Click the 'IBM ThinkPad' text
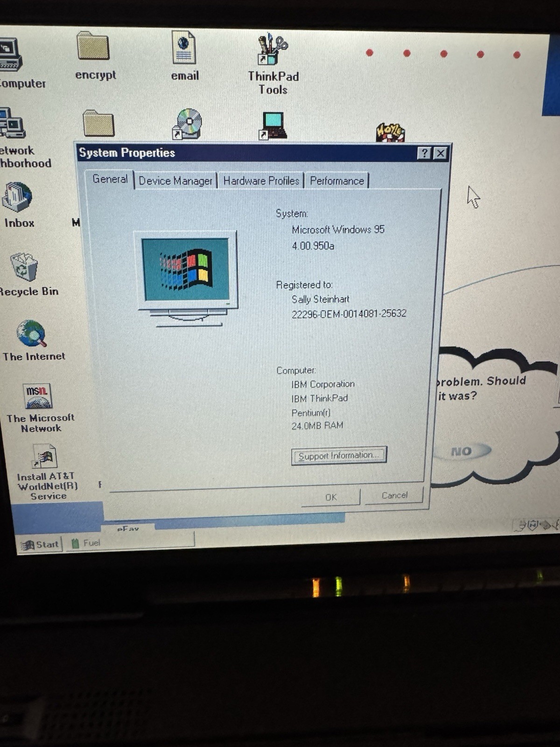 pos(320,398)
